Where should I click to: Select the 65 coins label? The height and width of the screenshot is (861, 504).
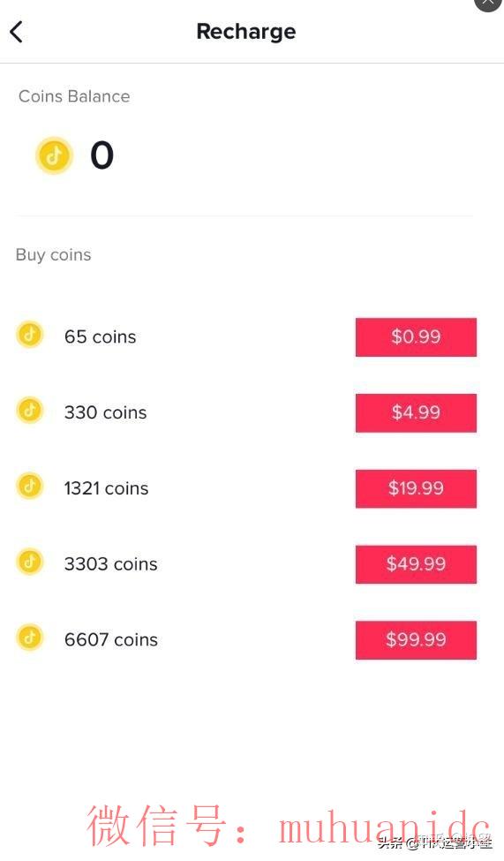click(100, 336)
